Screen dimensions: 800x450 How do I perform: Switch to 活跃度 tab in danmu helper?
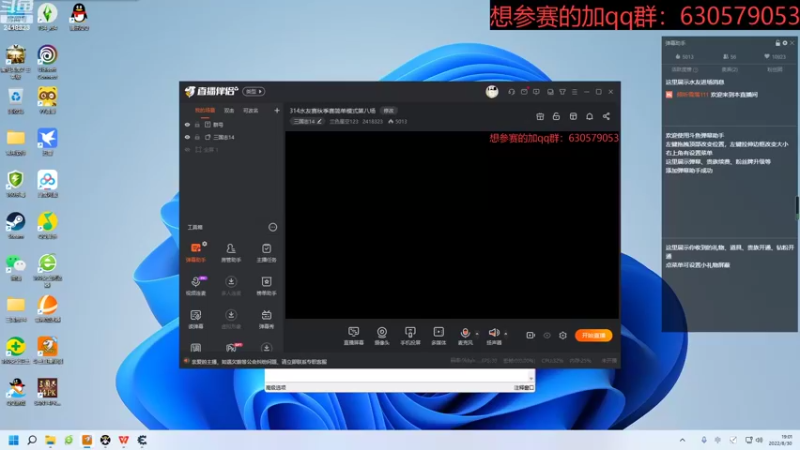point(684,69)
